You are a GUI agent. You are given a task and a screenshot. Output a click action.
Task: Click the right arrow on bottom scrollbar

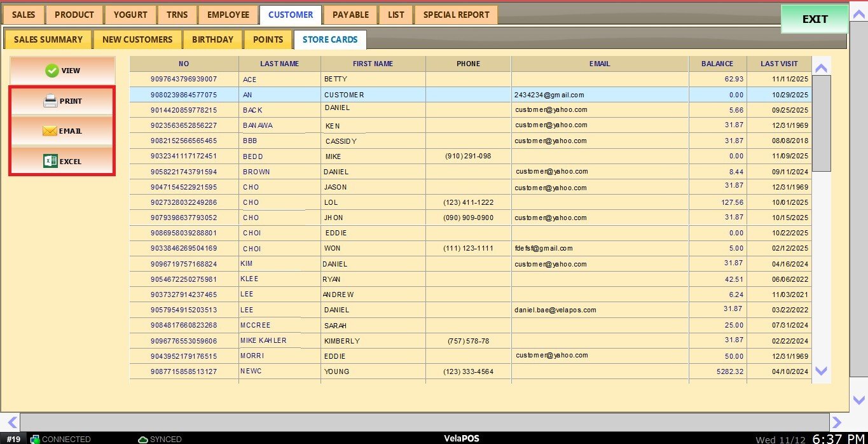click(837, 421)
